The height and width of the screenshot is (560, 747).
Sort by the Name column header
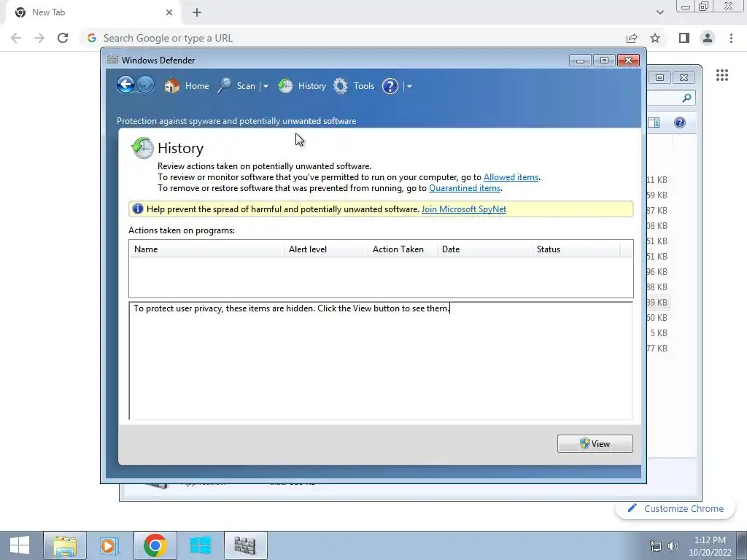point(206,249)
